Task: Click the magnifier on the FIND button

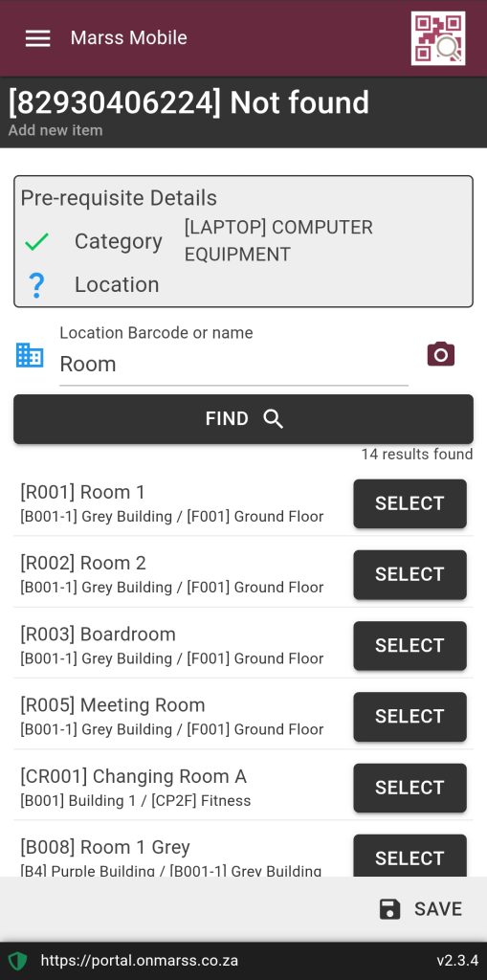Action: [274, 419]
